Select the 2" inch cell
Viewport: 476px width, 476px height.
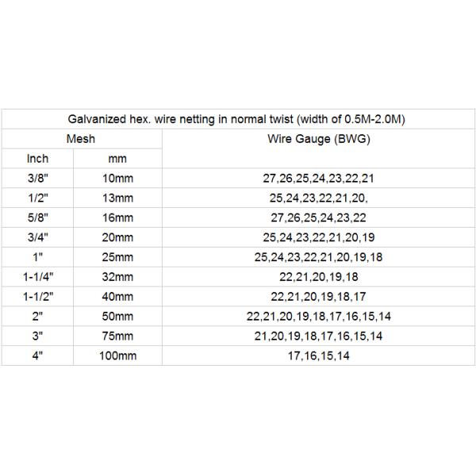click(37, 317)
